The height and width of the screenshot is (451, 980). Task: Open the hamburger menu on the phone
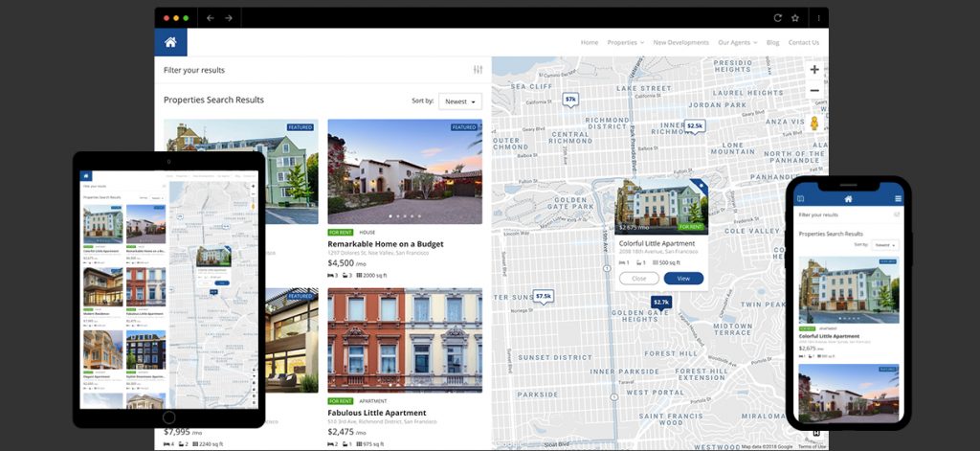[x=898, y=199]
